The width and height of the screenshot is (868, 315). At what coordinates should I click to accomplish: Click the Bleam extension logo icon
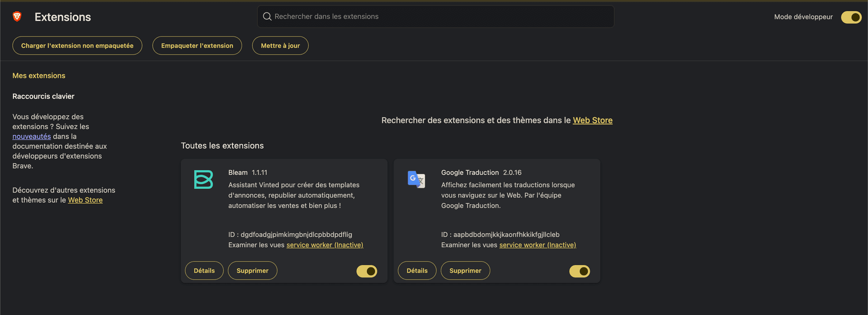[x=203, y=179]
